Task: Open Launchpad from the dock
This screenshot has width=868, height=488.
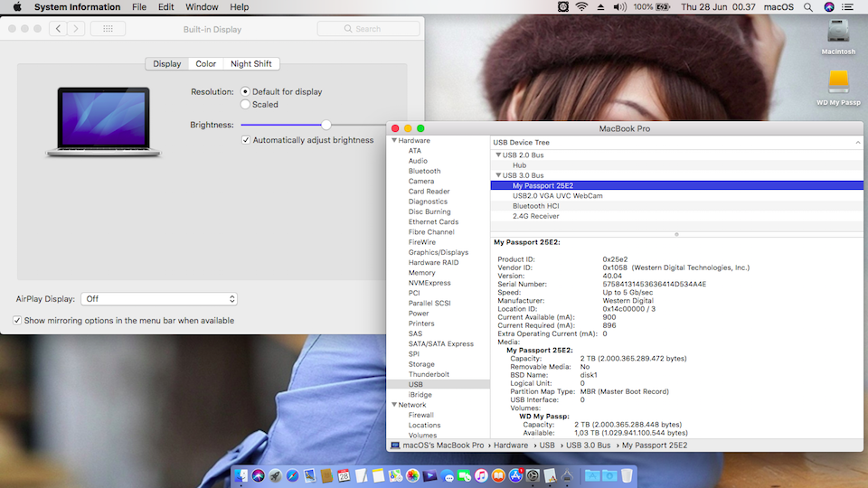Action: [x=275, y=475]
